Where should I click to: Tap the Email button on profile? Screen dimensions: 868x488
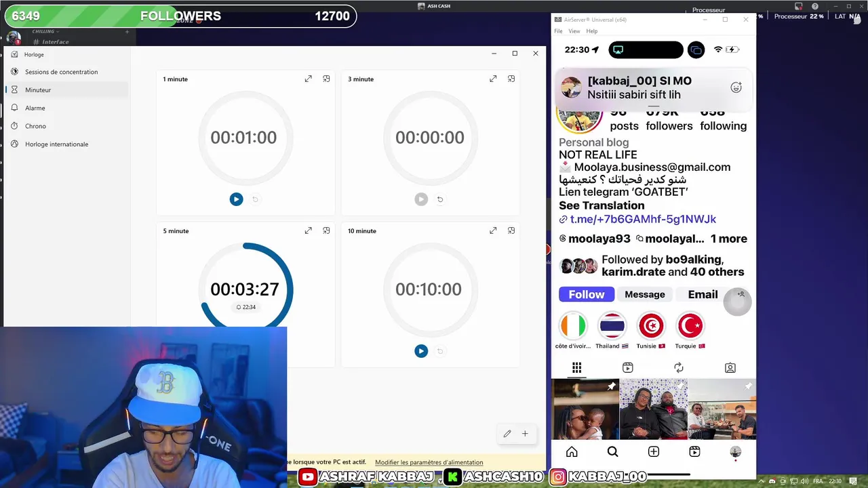pos(703,294)
